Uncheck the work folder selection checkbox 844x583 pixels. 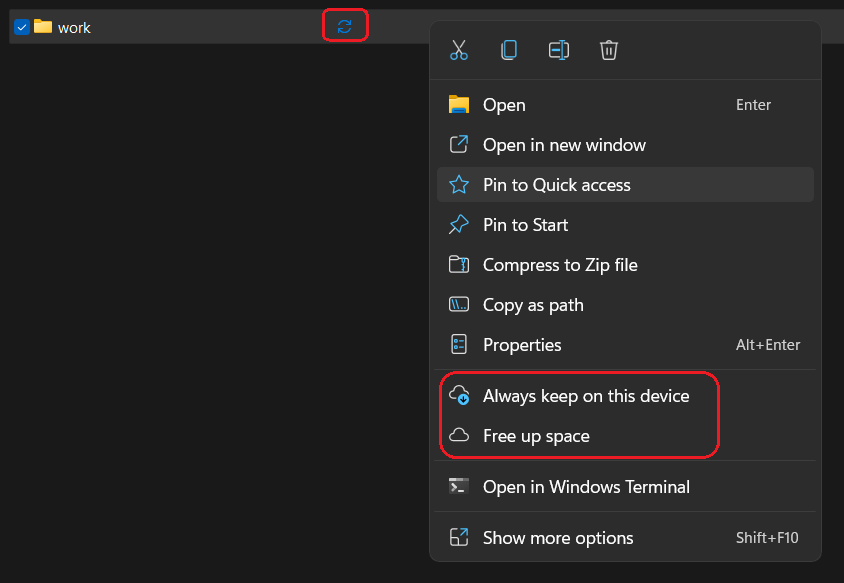click(x=21, y=27)
